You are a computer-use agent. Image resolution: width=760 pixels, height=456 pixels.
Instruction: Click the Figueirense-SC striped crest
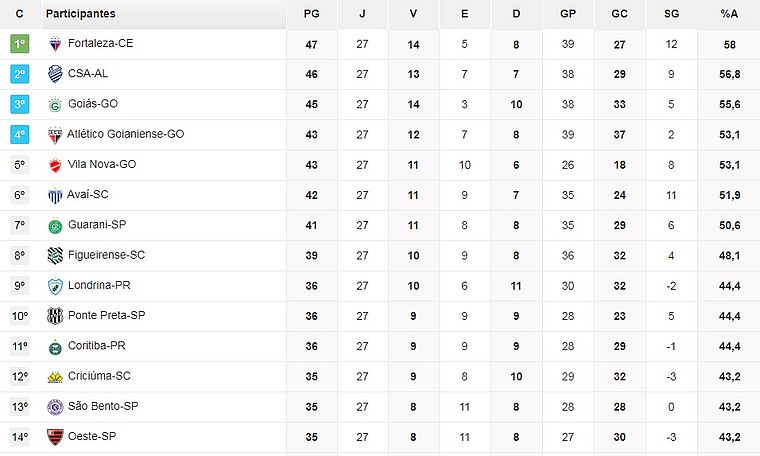click(x=55, y=255)
